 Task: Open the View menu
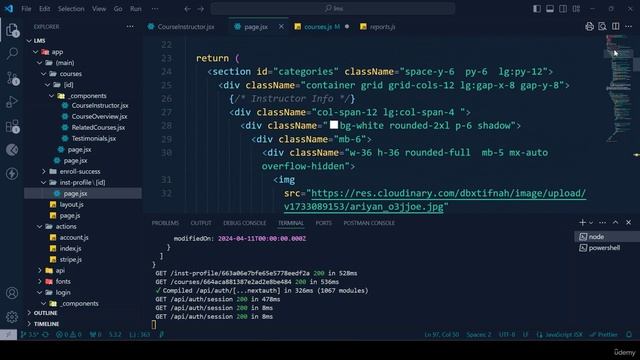coord(99,9)
